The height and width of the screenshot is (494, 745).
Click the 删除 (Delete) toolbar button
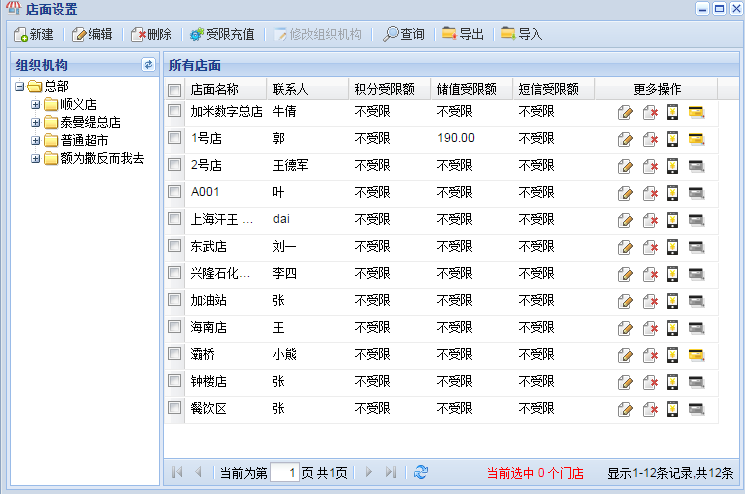click(x=151, y=34)
